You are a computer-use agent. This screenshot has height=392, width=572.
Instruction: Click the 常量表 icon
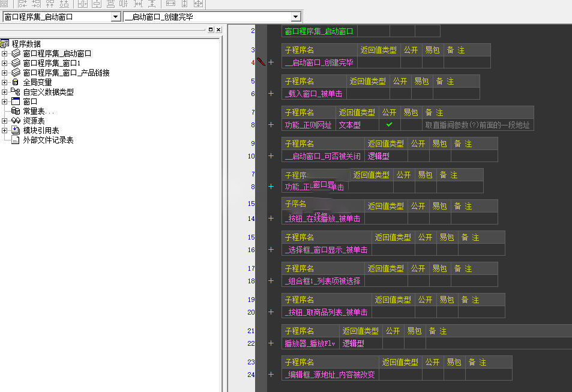point(16,111)
